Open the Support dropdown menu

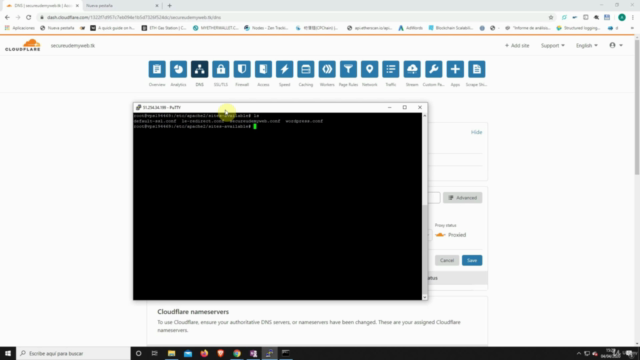553,46
